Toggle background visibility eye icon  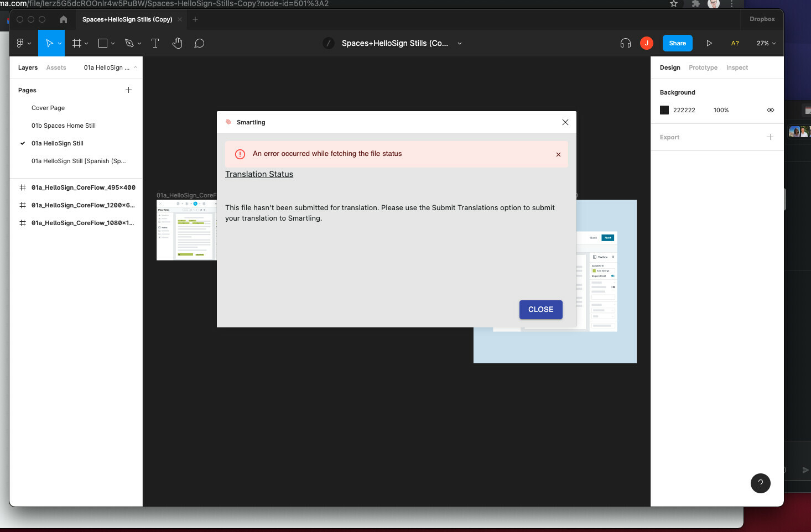[771, 110]
